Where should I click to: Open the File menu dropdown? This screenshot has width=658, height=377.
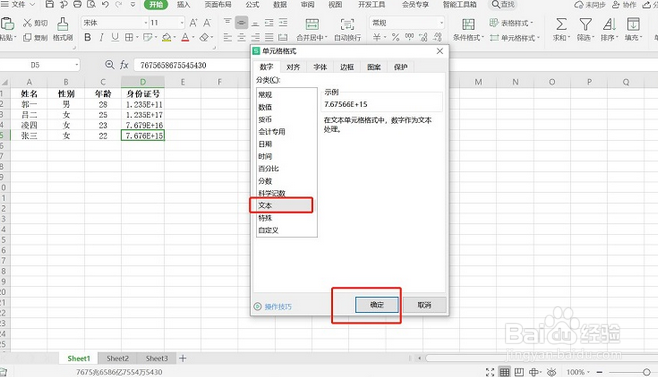[x=18, y=5]
